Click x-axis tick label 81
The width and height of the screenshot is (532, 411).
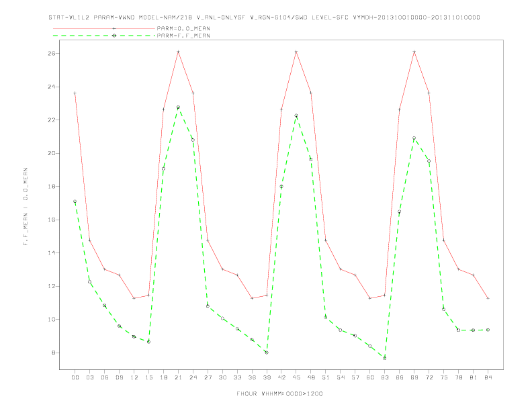click(473, 377)
